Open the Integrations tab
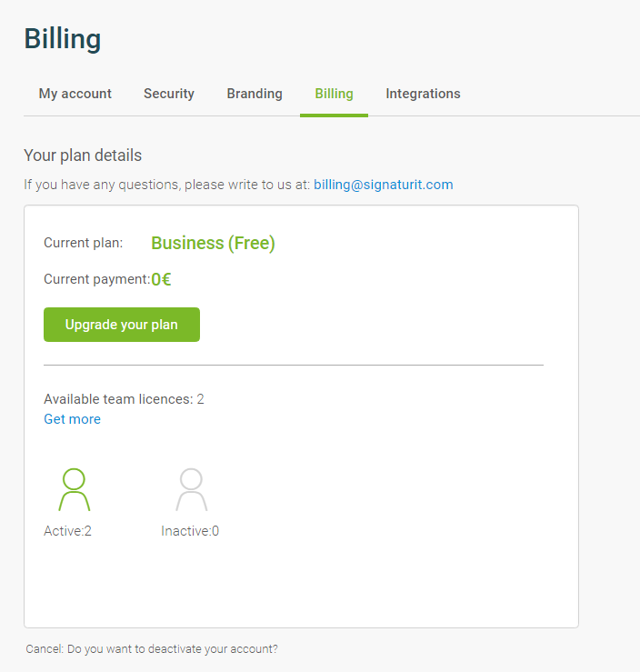This screenshot has height=672, width=640. click(423, 94)
